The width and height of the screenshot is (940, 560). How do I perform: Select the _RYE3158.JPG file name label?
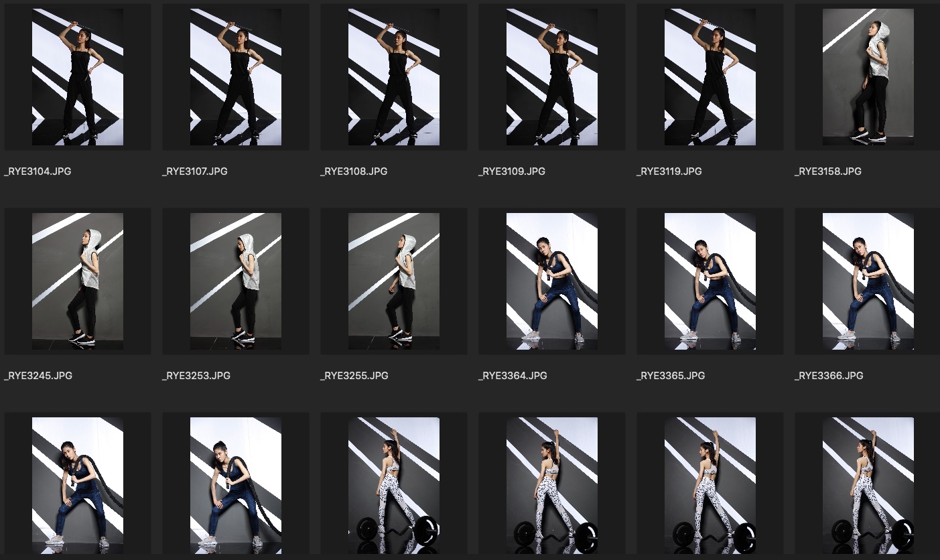click(x=828, y=171)
